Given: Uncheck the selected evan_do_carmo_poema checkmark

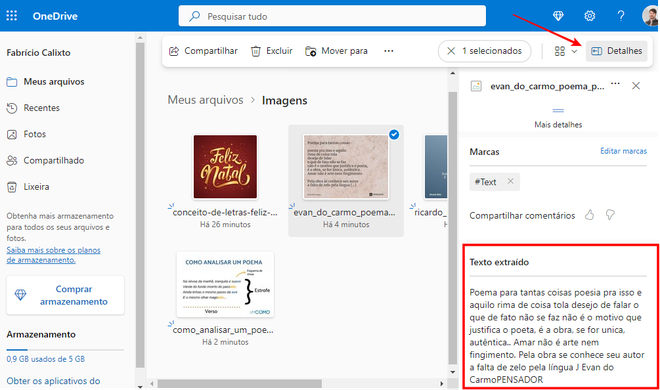Looking at the screenshot, I should pos(394,135).
